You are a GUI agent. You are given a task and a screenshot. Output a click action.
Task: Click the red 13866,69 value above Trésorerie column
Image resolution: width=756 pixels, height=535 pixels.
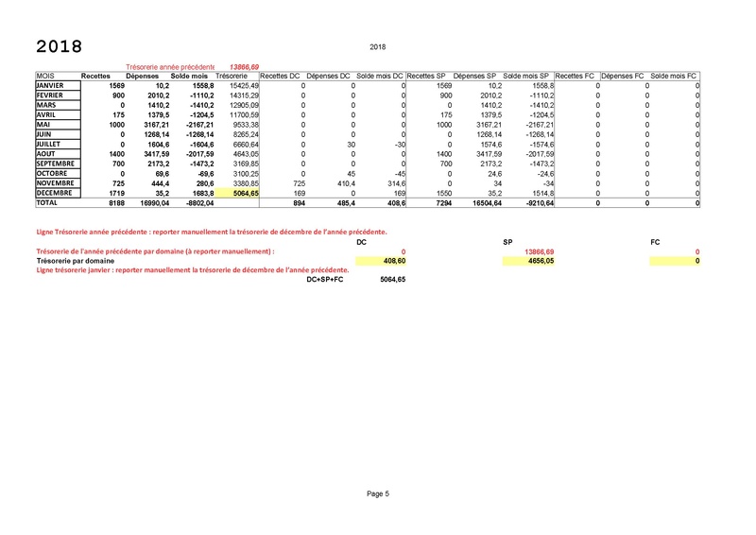click(237, 67)
